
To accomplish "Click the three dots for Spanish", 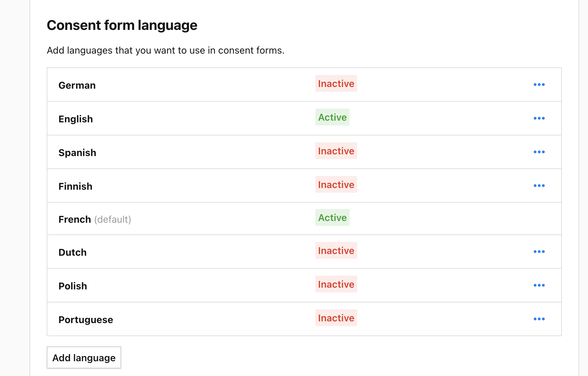I will click(x=539, y=152).
